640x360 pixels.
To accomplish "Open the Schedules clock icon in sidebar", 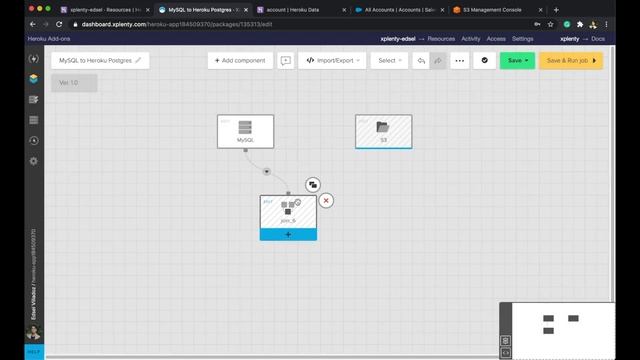I will 34,141.
